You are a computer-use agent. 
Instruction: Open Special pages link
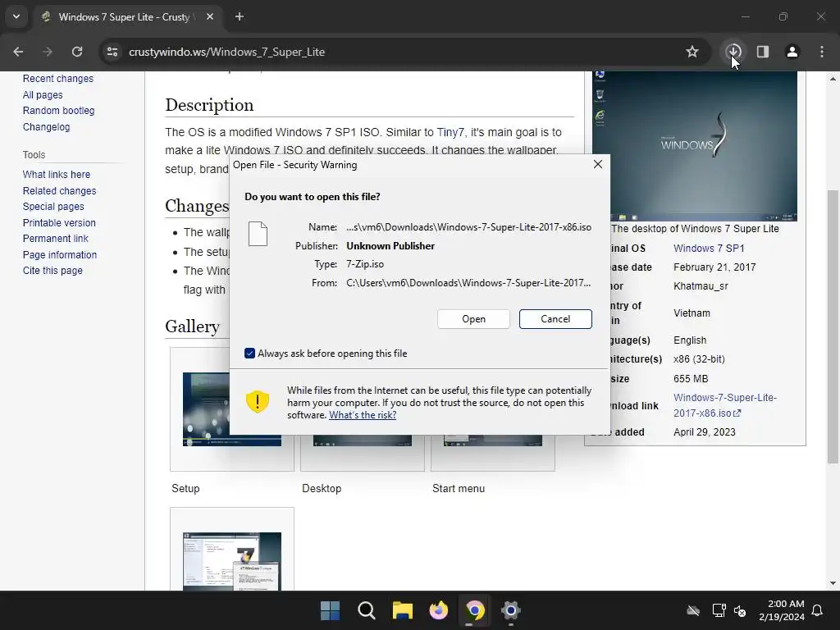click(x=53, y=206)
